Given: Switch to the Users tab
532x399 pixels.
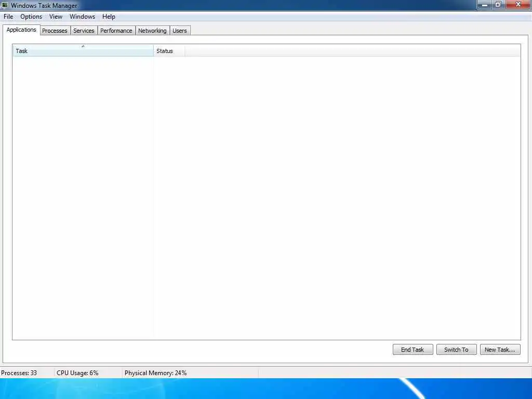Looking at the screenshot, I should 179,31.
